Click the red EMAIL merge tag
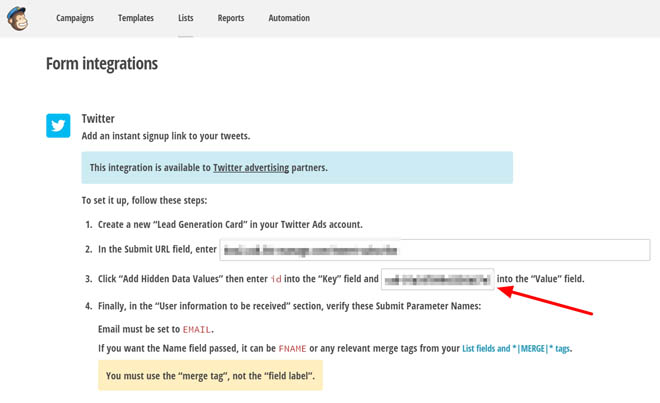This screenshot has height=403, width=660. [197, 329]
